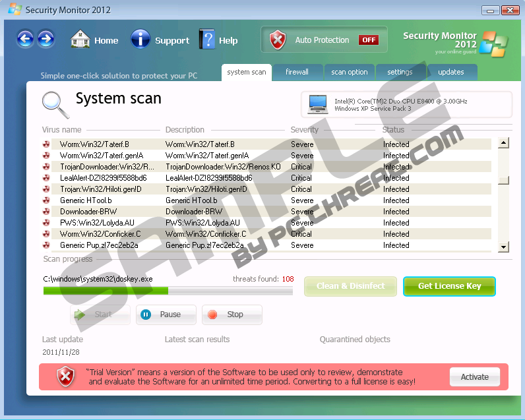
Task: Click threat icon for Worm:Win32/Taterf.B row
Action: tap(46, 144)
